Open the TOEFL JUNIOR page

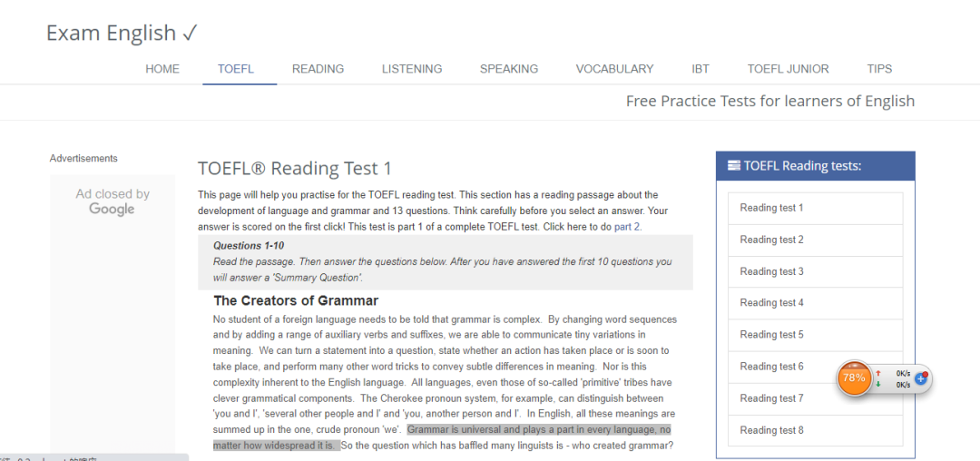pos(789,69)
